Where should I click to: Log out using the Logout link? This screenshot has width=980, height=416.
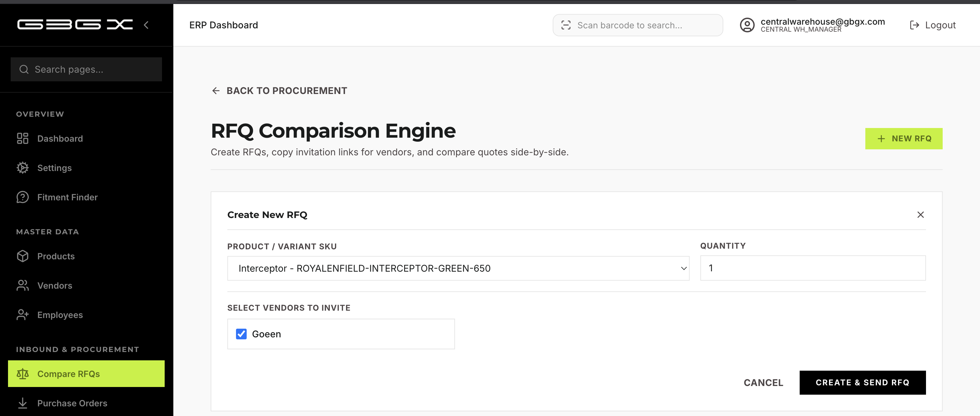point(932,25)
